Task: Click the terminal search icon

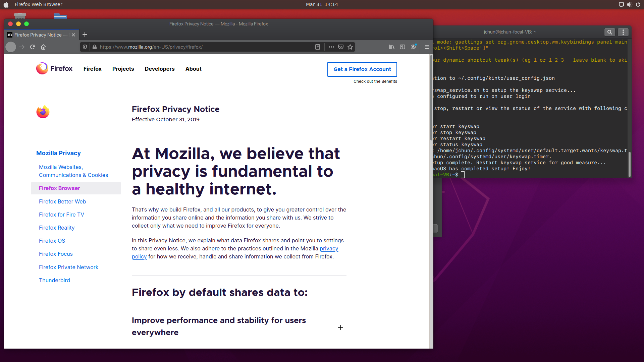Action: 609,32
